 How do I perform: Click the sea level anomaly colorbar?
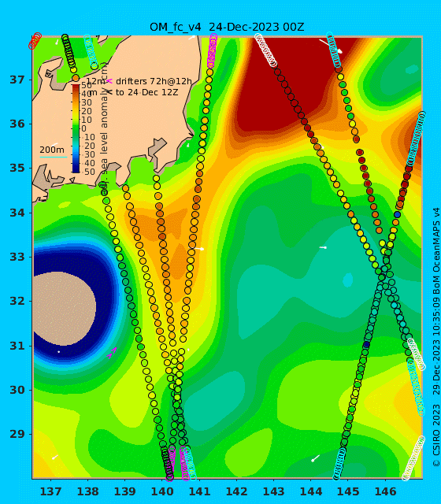[76, 128]
